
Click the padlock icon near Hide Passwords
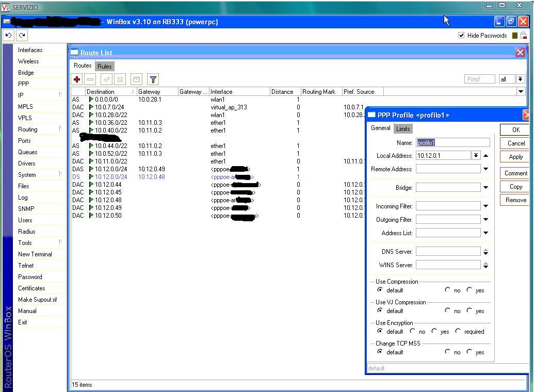524,36
